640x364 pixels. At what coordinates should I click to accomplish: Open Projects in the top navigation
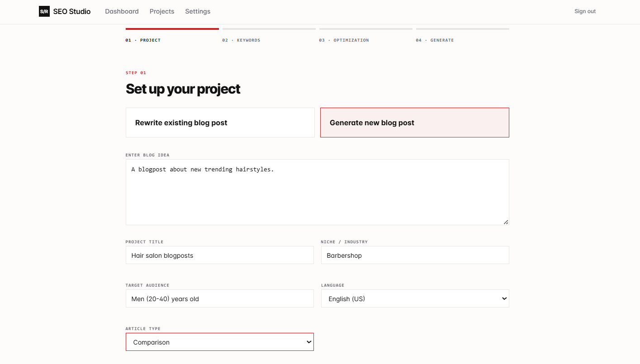coord(162,11)
